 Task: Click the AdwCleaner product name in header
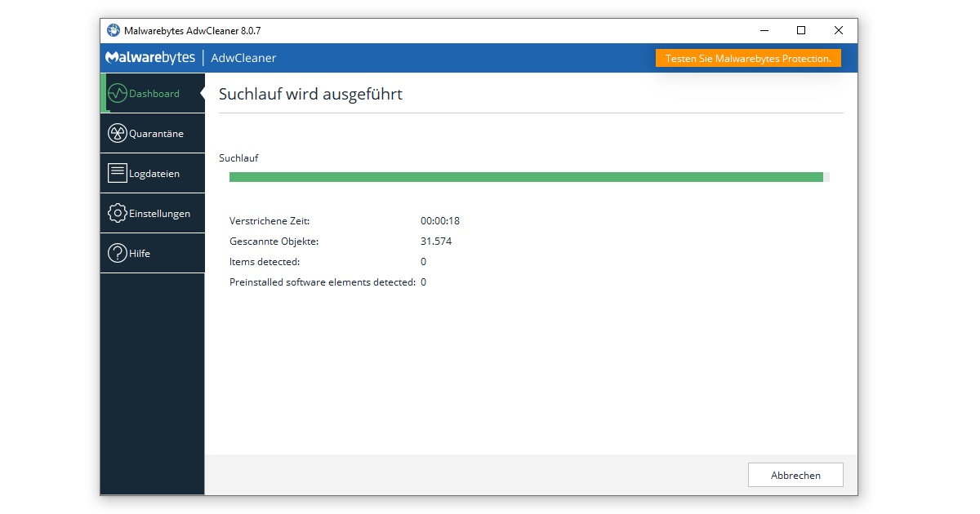tap(243, 58)
